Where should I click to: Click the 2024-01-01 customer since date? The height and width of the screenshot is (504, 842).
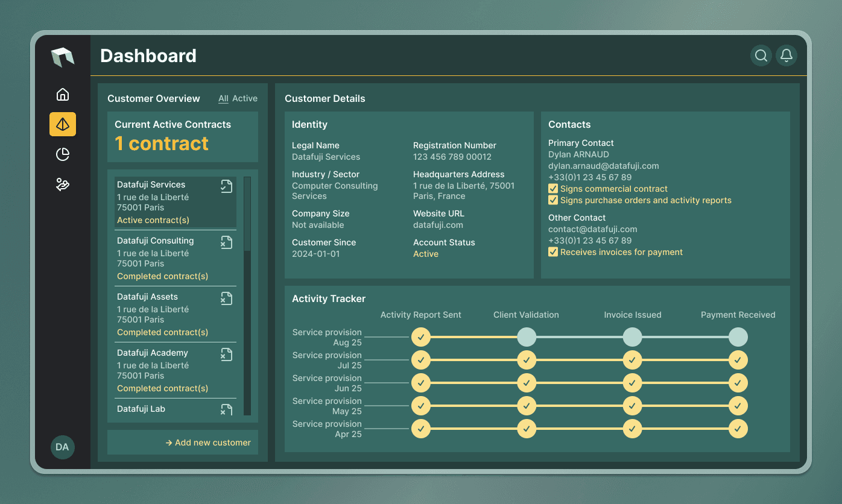click(x=315, y=254)
